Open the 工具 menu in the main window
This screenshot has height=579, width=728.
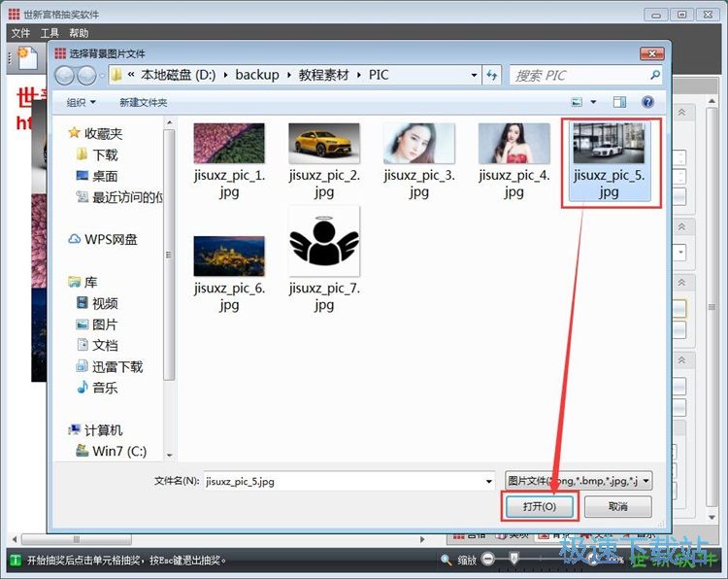50,33
